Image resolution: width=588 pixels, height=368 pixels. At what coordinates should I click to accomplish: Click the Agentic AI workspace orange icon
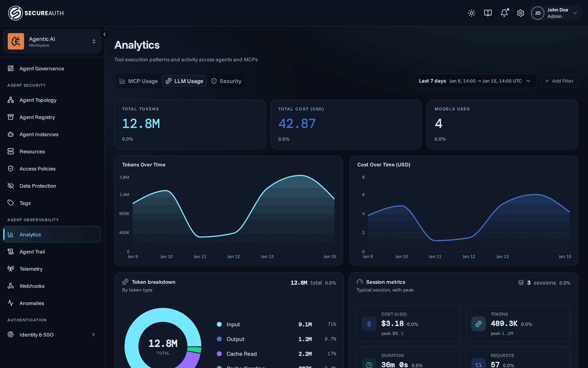pos(16,41)
